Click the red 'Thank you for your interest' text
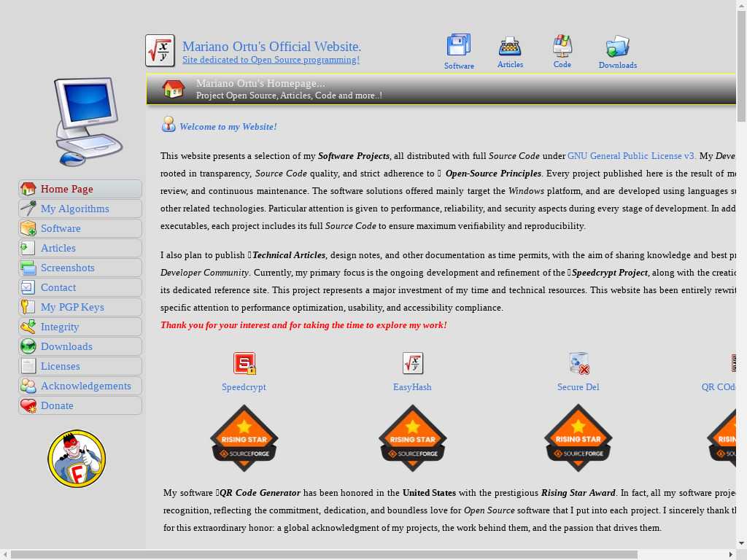Viewport: 747px width, 560px height. [303, 325]
